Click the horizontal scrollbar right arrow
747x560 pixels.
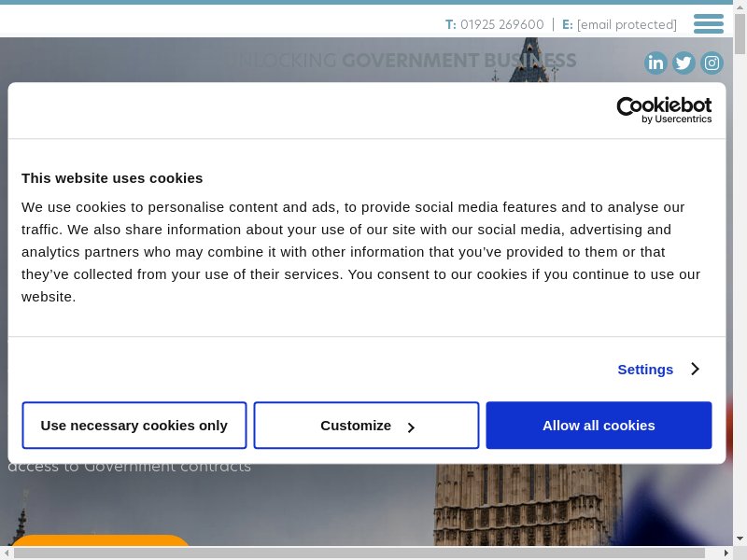click(x=726, y=553)
